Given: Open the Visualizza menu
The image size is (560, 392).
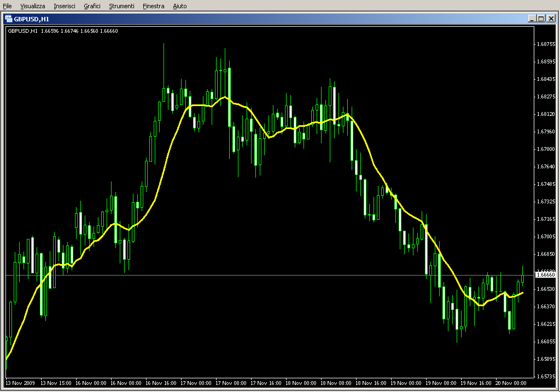Looking at the screenshot, I should (x=32, y=6).
